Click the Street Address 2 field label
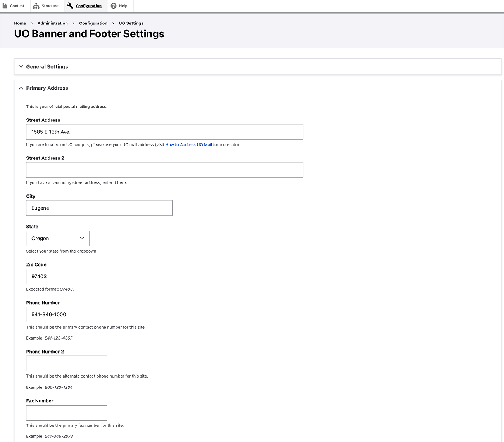504x442 pixels. [x=45, y=158]
